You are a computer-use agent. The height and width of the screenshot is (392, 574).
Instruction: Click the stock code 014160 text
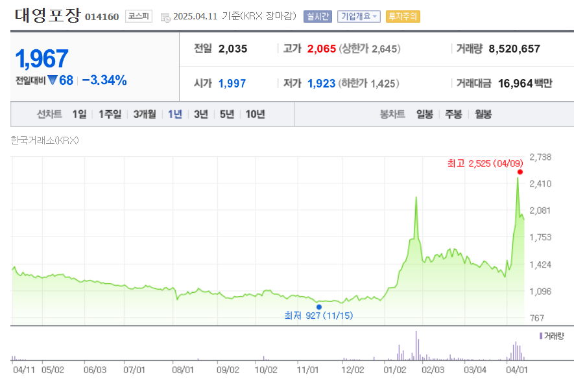[x=102, y=17]
